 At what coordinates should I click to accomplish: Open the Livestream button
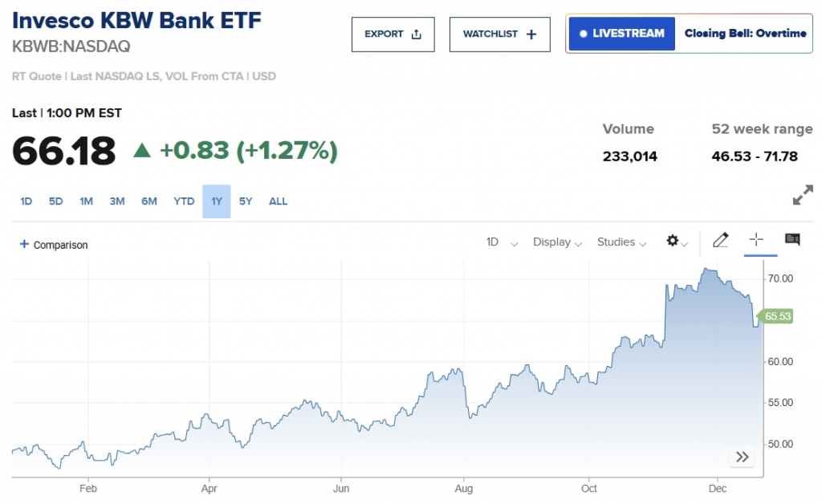pos(622,34)
